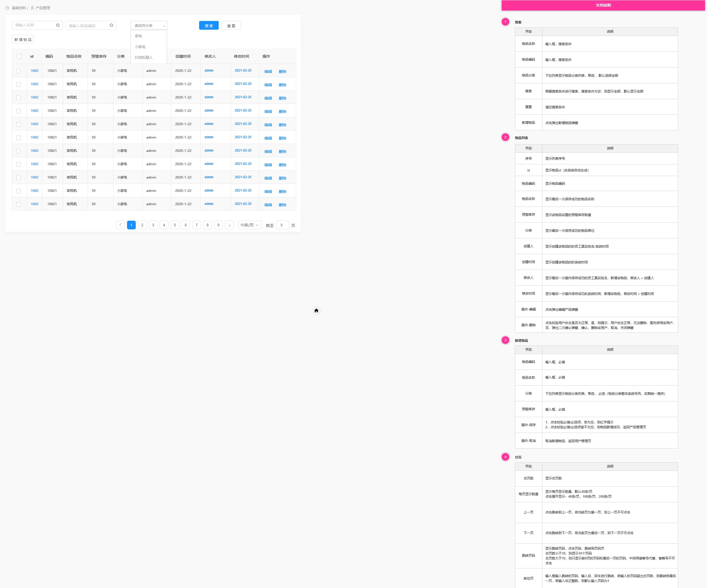
Task: Click the user icon beside 产品管理
Action: (32, 8)
